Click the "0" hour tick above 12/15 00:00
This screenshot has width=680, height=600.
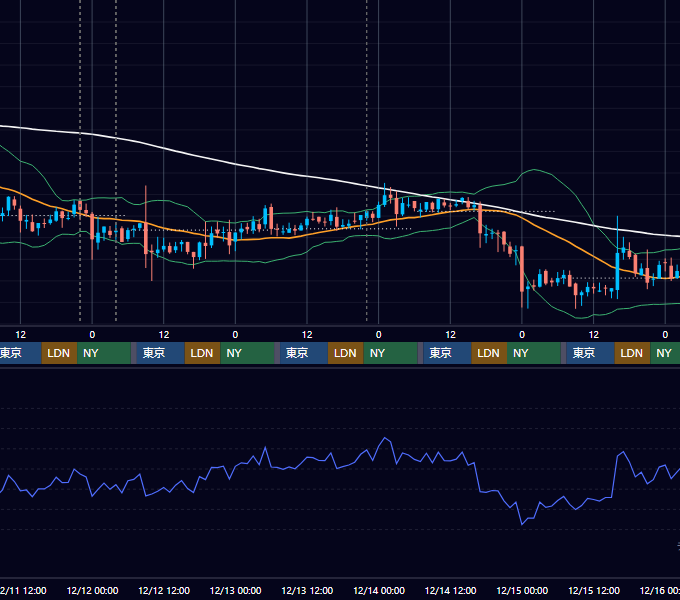pyautogui.click(x=522, y=335)
